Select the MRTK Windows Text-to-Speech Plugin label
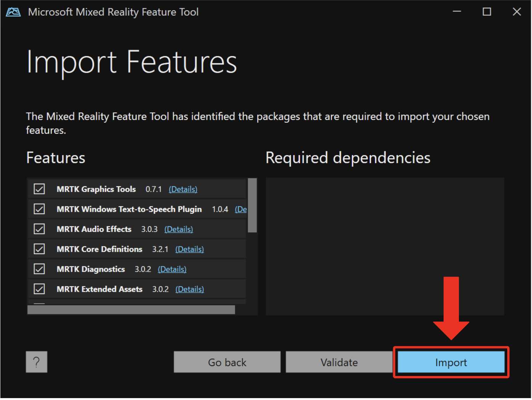The image size is (532, 400). pyautogui.click(x=129, y=209)
